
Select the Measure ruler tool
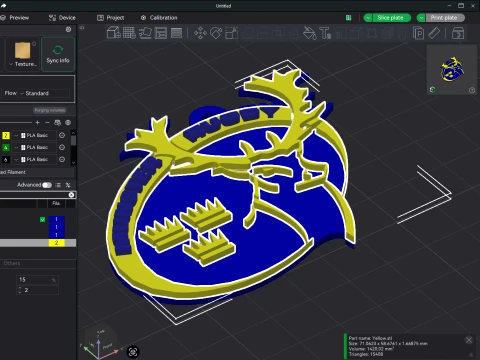[434, 33]
